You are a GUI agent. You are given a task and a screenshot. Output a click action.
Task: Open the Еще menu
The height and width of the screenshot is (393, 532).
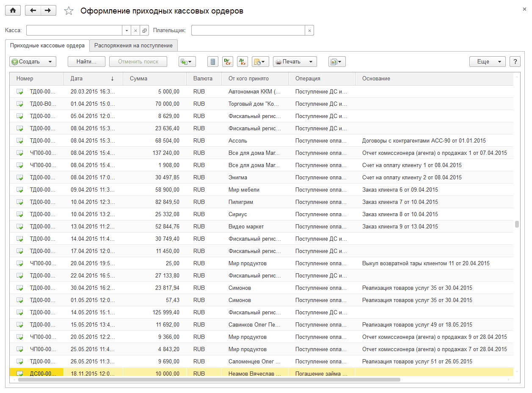pyautogui.click(x=487, y=62)
